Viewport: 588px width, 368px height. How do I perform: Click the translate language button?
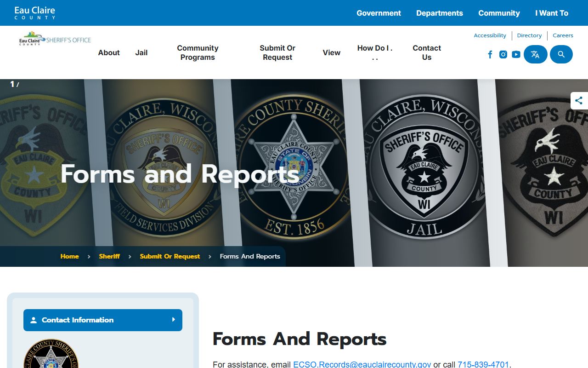[536, 54]
